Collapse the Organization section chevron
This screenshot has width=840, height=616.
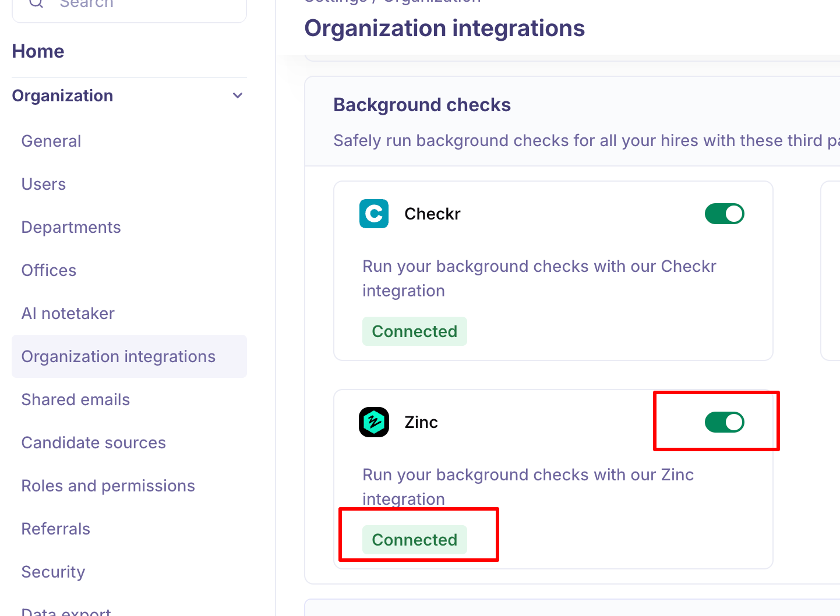238,95
